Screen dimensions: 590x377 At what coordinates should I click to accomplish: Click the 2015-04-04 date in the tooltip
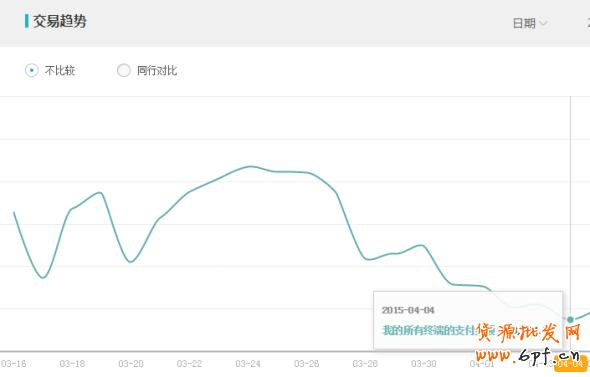click(x=408, y=310)
